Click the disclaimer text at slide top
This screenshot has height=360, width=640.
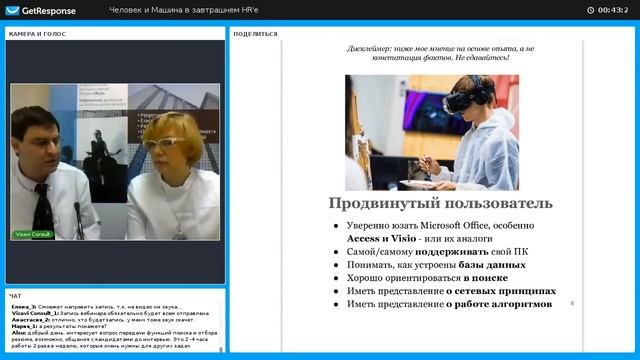point(440,53)
